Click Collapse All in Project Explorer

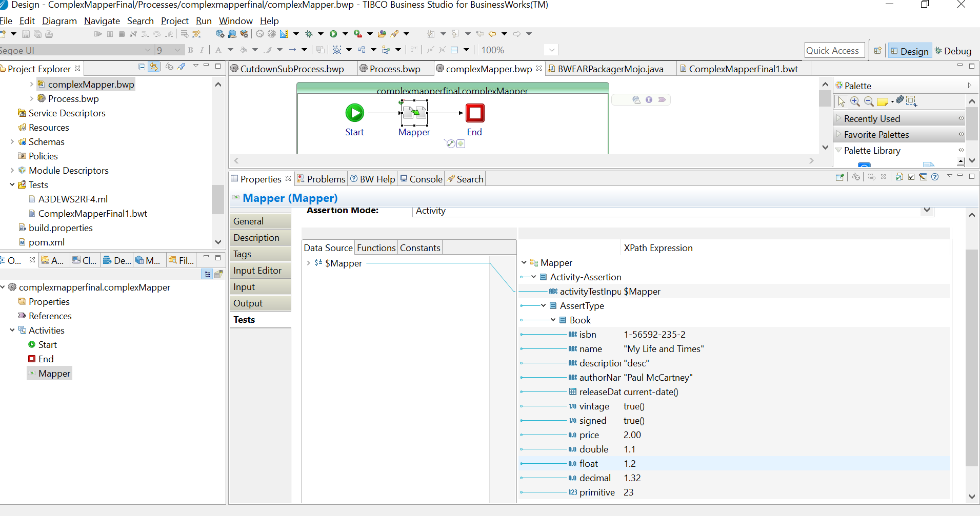click(142, 67)
